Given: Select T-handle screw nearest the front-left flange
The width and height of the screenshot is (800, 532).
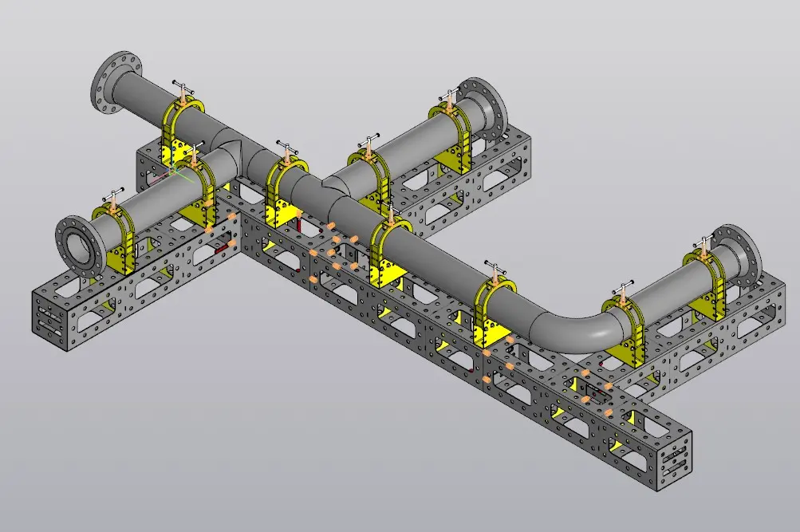Looking at the screenshot, I should 113,198.
